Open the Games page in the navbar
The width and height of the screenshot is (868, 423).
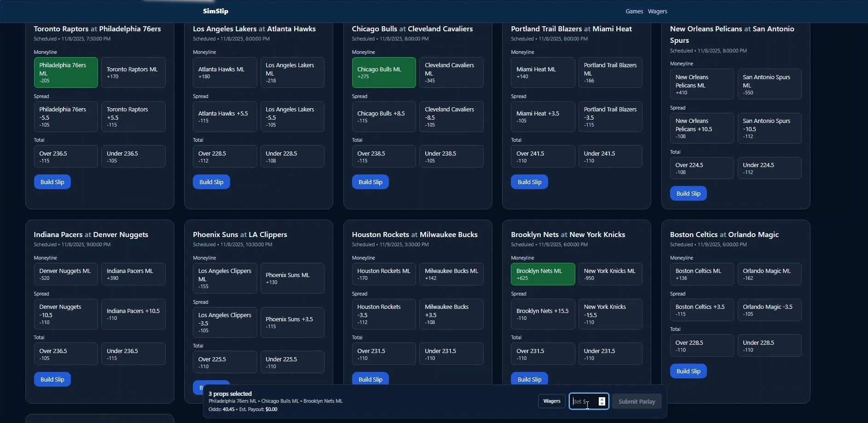634,12
